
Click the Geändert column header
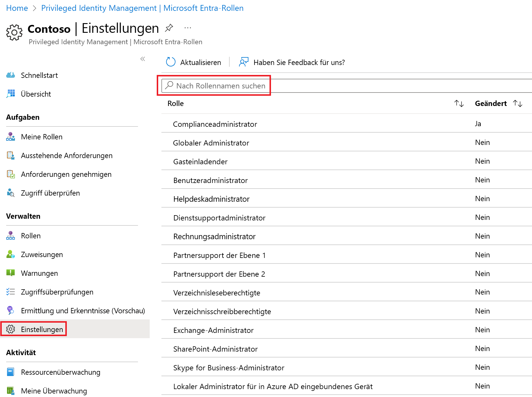491,103
